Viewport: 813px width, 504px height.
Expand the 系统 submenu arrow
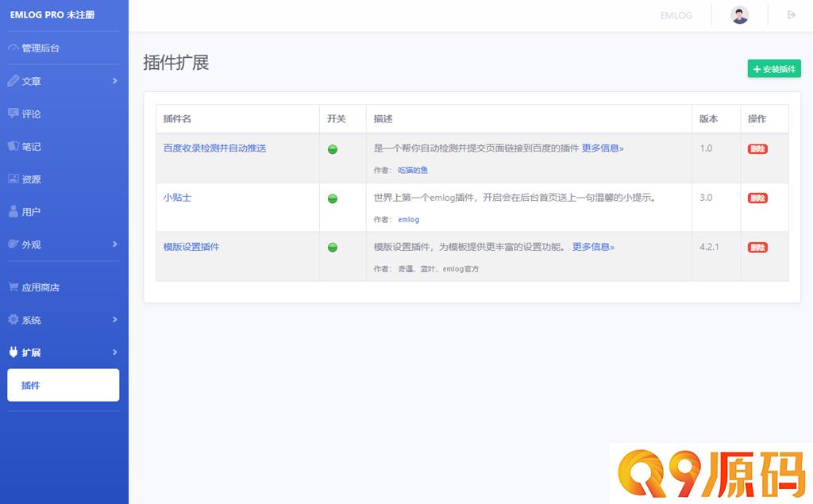[114, 319]
